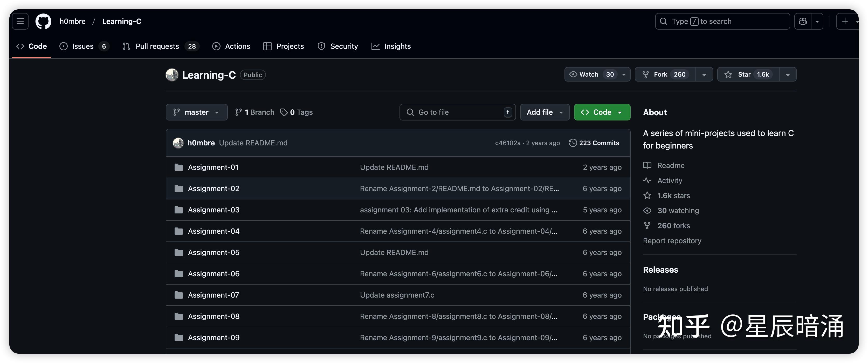Open the Actions tab
Screen dimensions: 868x363
point(231,46)
